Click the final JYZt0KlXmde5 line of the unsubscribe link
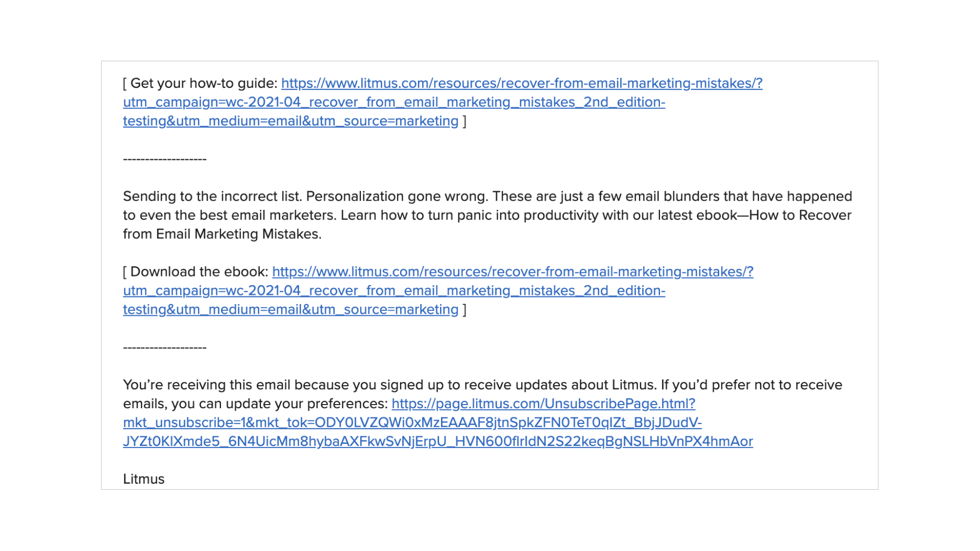Image resolution: width=980 pixels, height=551 pixels. [x=437, y=441]
